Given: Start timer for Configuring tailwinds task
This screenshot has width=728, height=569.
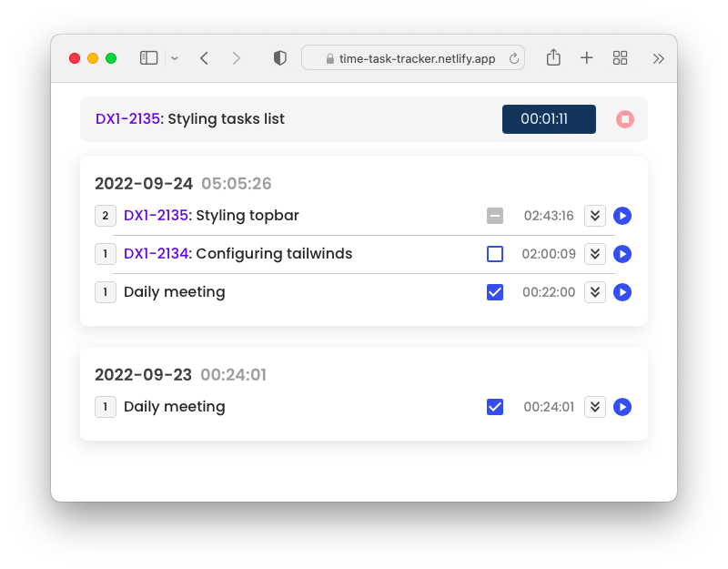Looking at the screenshot, I should click(622, 254).
